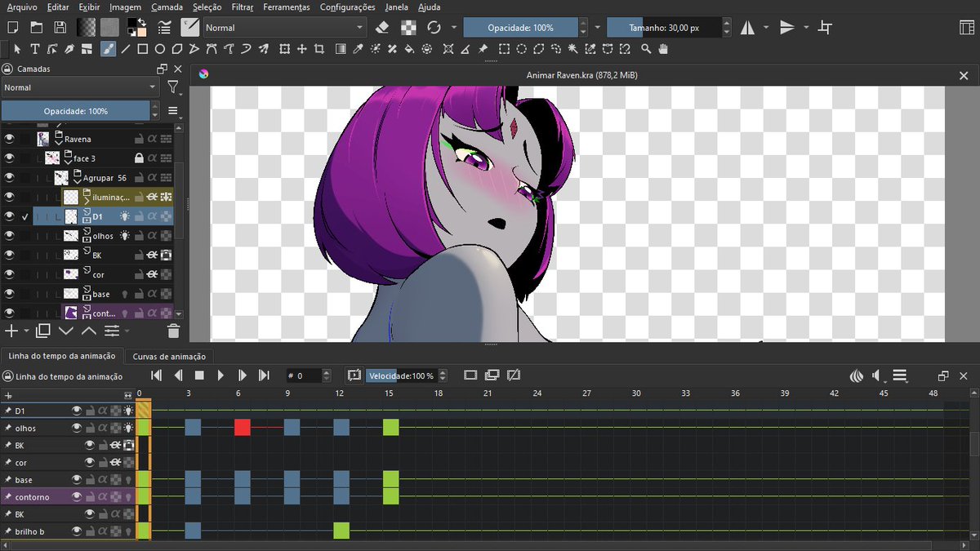Click the current frame number field
Image resolution: width=980 pixels, height=551 pixels.
coord(303,375)
